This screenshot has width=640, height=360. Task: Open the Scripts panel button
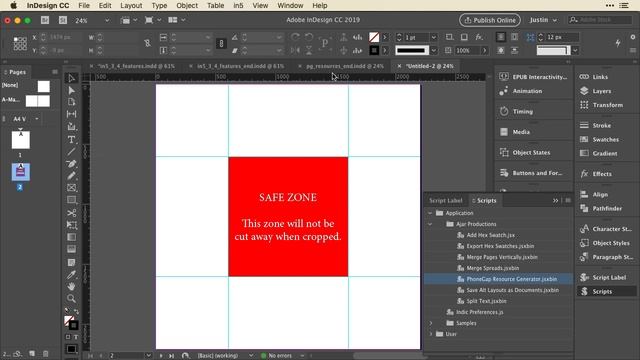click(x=606, y=291)
